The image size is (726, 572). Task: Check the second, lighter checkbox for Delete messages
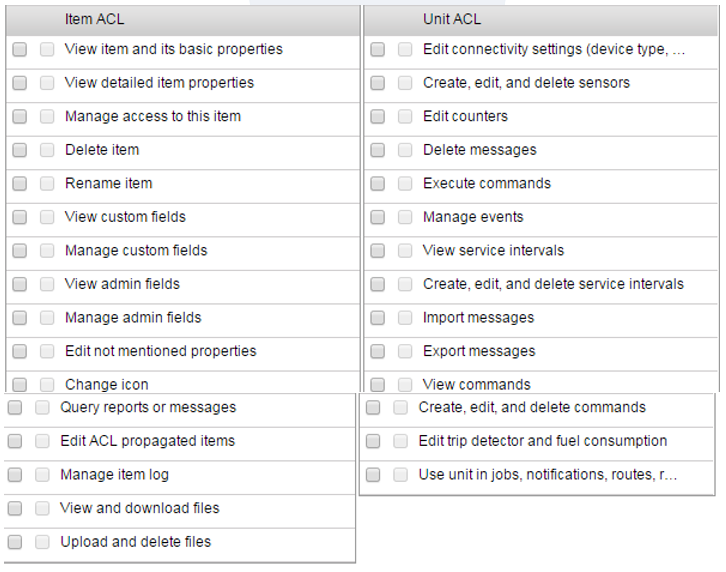coord(405,150)
